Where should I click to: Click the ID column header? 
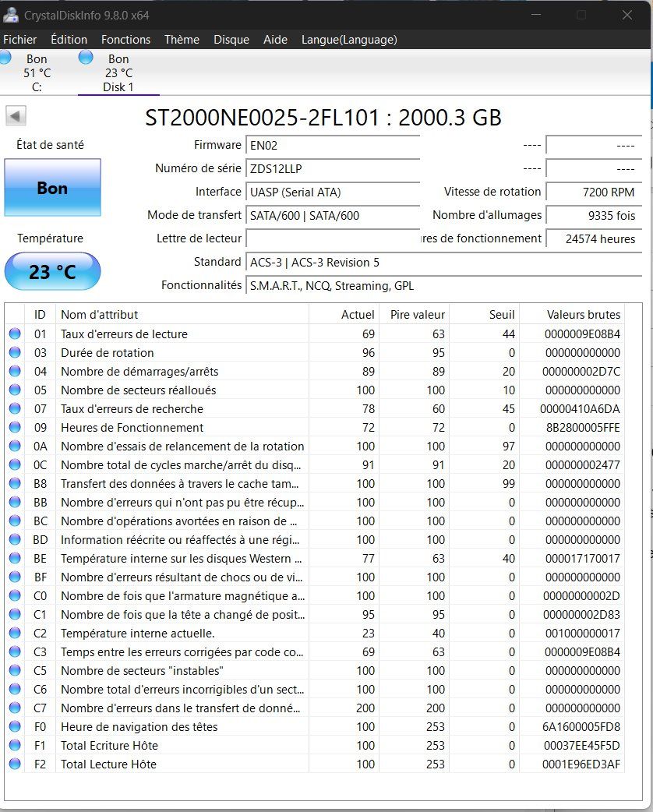(x=40, y=314)
